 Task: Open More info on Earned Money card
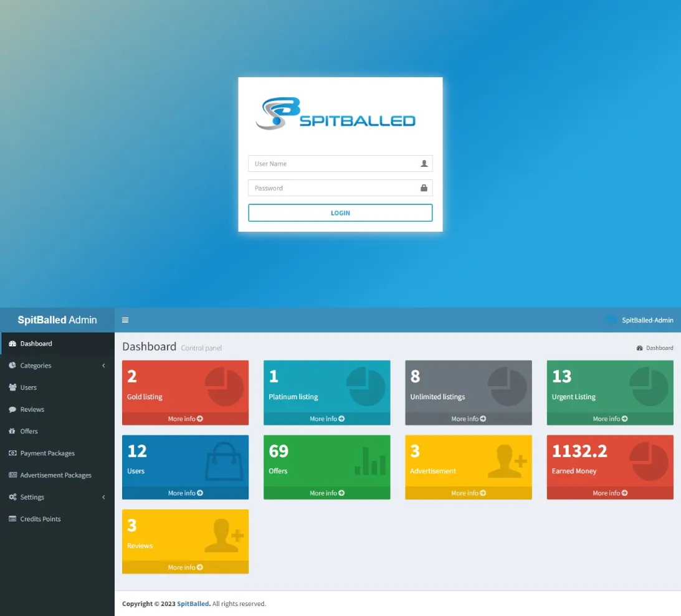pos(610,493)
